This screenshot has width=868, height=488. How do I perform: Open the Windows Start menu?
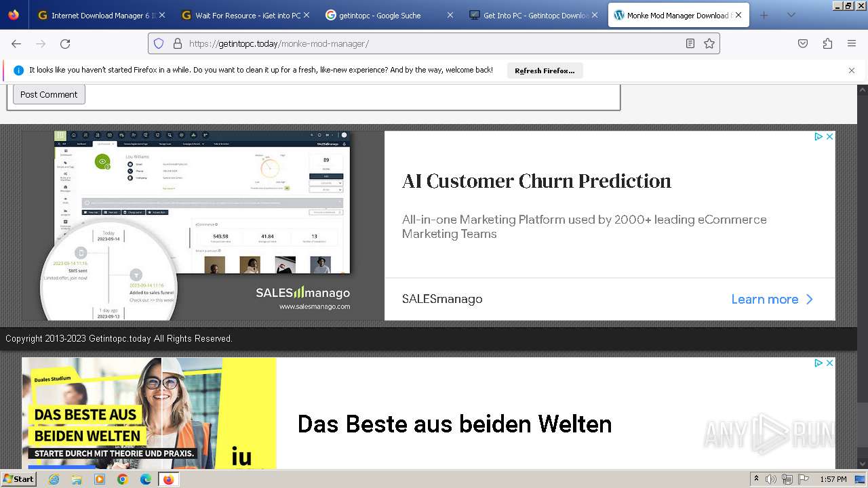point(19,479)
